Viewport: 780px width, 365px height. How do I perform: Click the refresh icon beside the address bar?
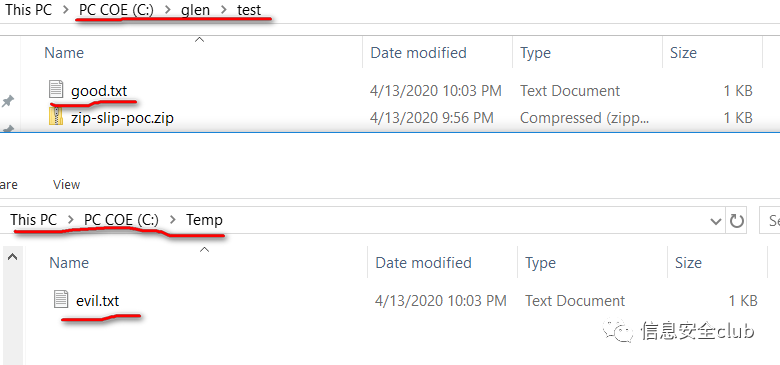click(737, 220)
